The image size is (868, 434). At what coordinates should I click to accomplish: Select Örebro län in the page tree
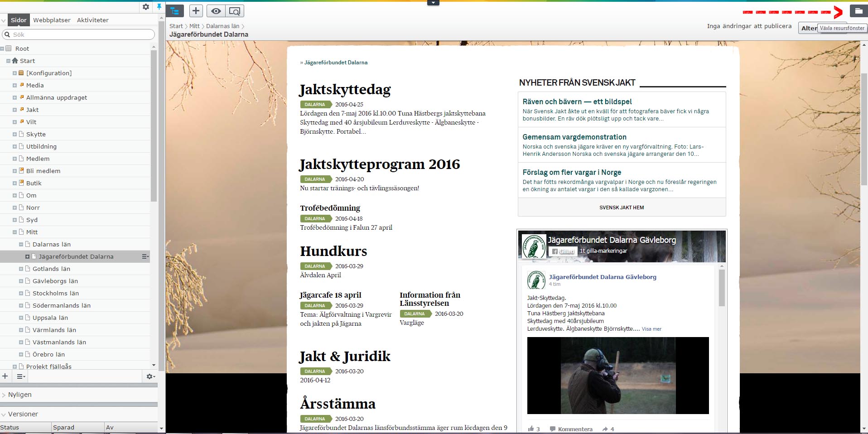[x=48, y=354]
